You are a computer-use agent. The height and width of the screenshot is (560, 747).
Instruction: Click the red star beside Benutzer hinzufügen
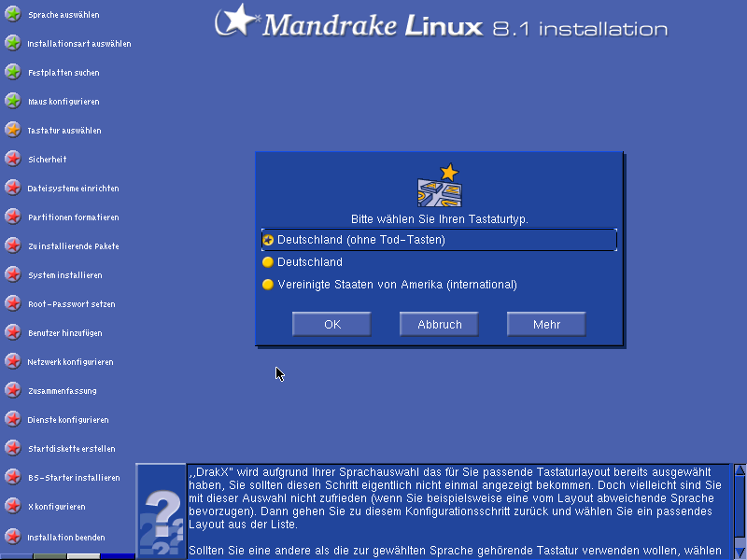[x=13, y=333]
